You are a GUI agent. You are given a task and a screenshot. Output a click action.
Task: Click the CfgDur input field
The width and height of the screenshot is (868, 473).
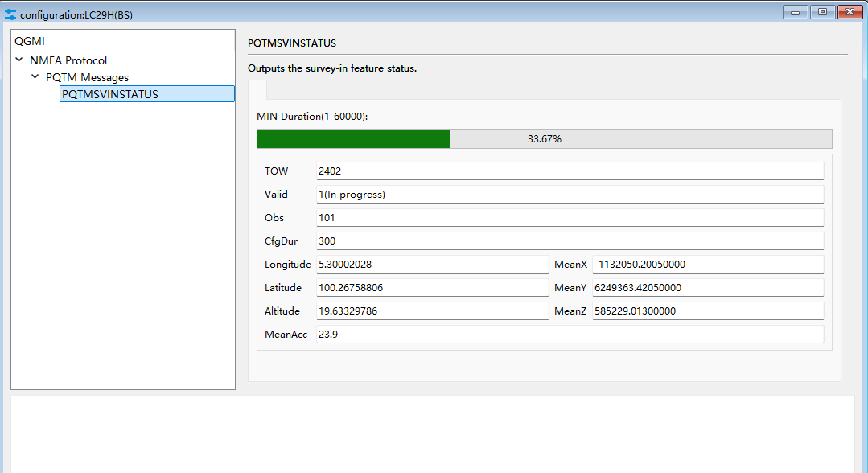coord(570,241)
